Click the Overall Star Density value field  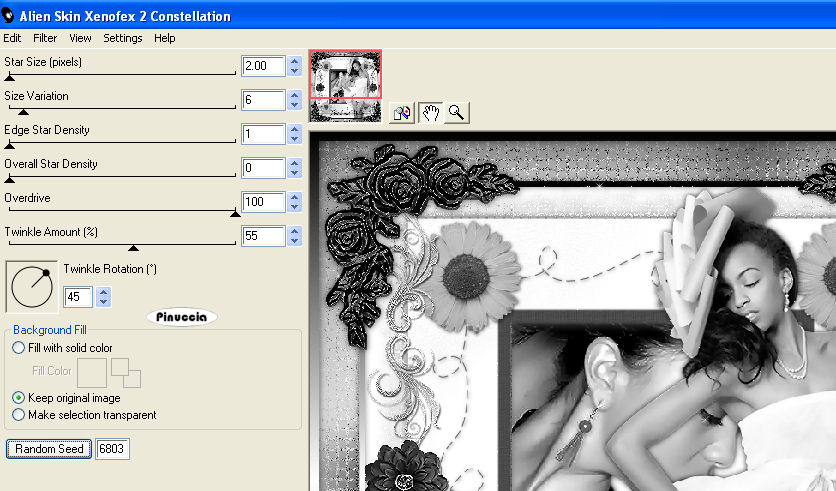(263, 168)
